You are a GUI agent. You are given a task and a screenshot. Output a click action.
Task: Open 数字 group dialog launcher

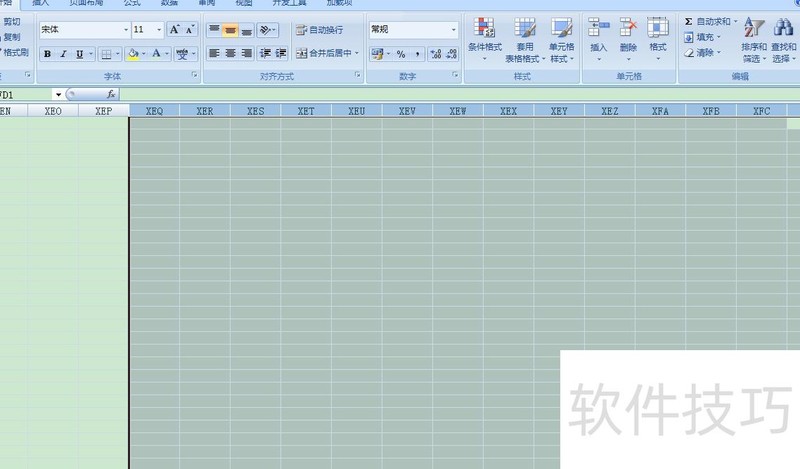(455, 75)
